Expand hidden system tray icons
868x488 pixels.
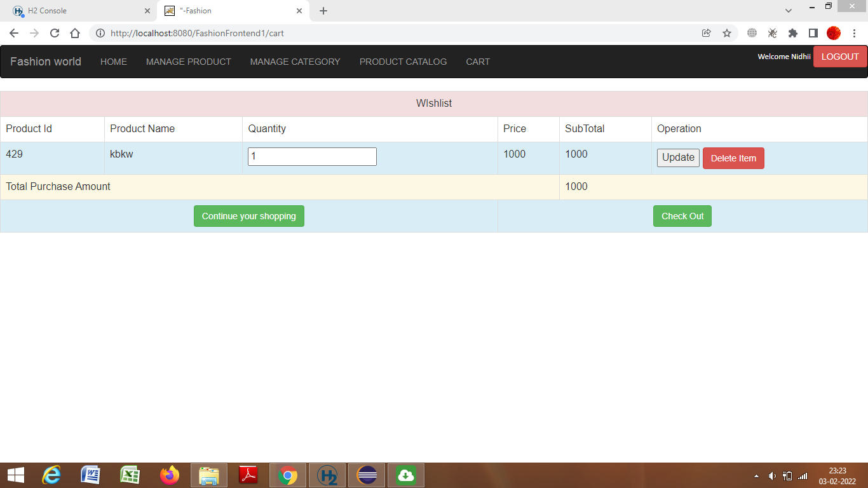point(756,475)
